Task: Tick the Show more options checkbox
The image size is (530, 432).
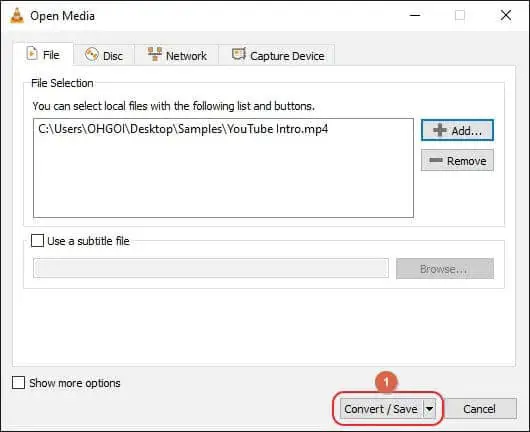Action: click(18, 383)
